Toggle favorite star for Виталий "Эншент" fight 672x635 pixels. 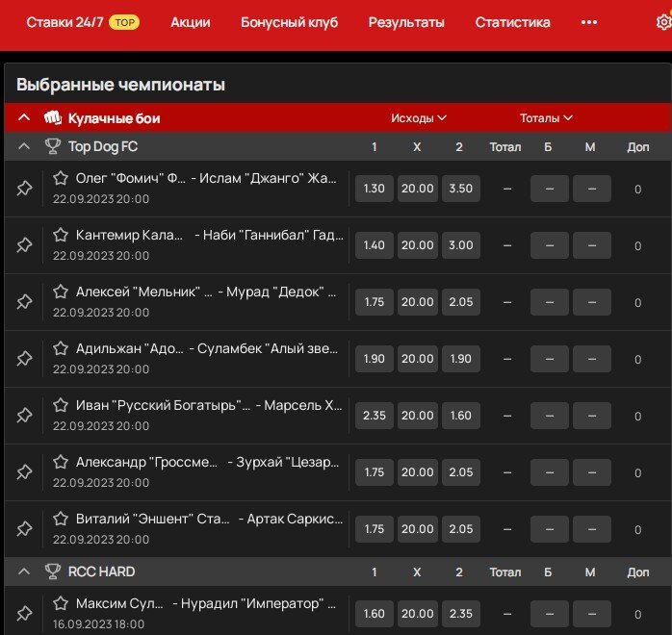61,519
